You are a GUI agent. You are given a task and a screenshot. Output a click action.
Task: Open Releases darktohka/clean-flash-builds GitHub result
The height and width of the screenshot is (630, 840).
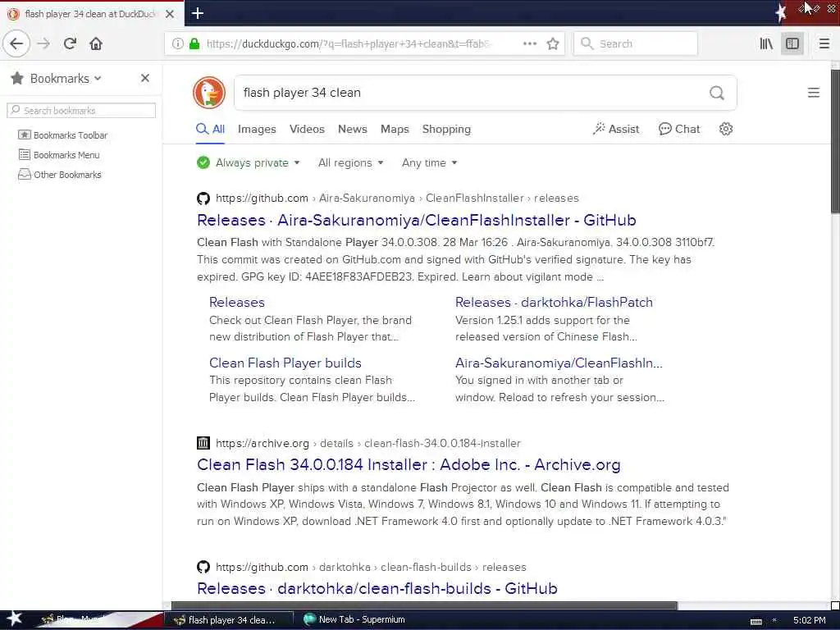[377, 588]
